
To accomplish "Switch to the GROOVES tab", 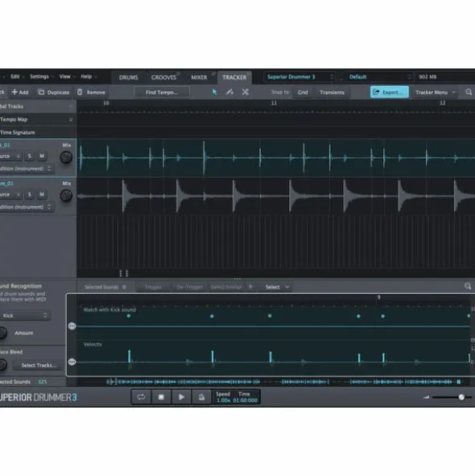I will click(x=164, y=77).
